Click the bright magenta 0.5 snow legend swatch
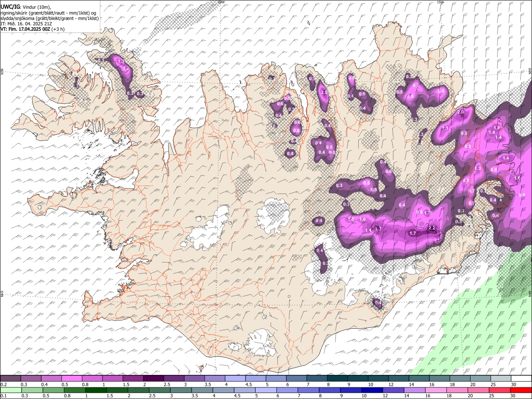Image resolution: width=532 pixels, height=399 pixels. tap(72, 379)
